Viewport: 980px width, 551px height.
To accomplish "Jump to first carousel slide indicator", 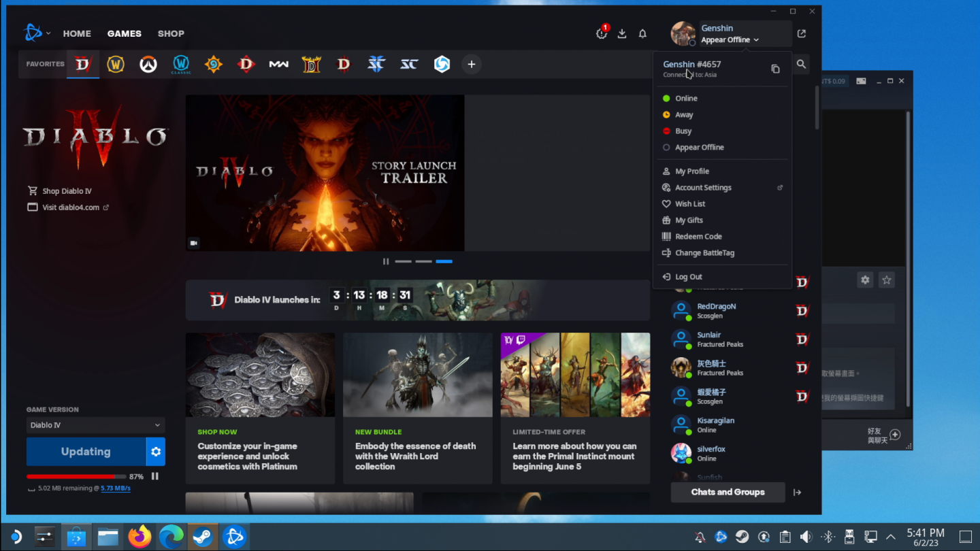I will (403, 261).
